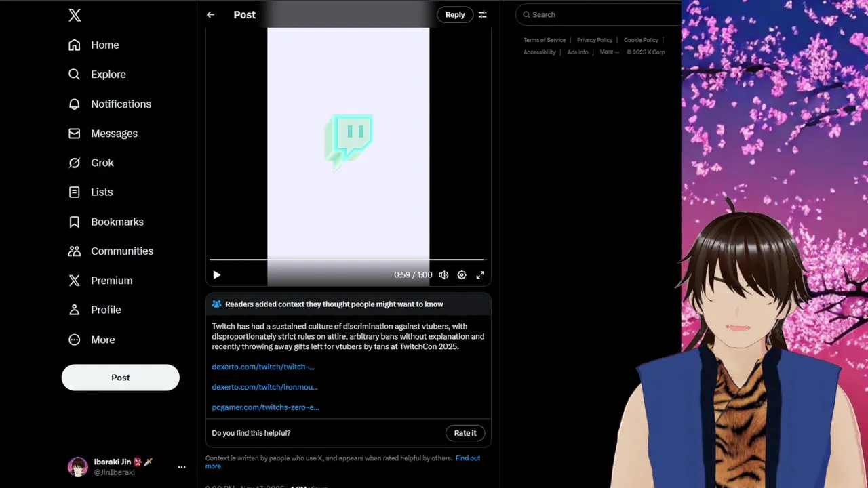Click the Reply button in header
The width and height of the screenshot is (868, 488).
click(455, 15)
